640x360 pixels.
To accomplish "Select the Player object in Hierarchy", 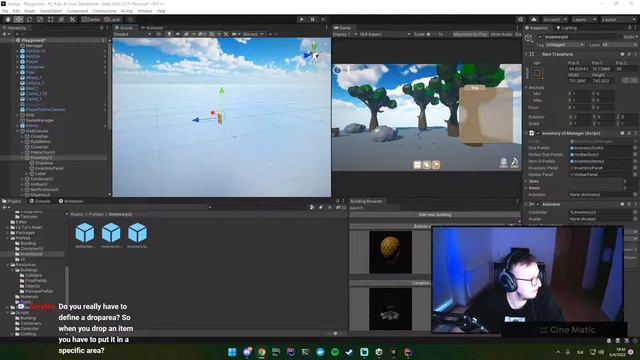I will (x=32, y=62).
